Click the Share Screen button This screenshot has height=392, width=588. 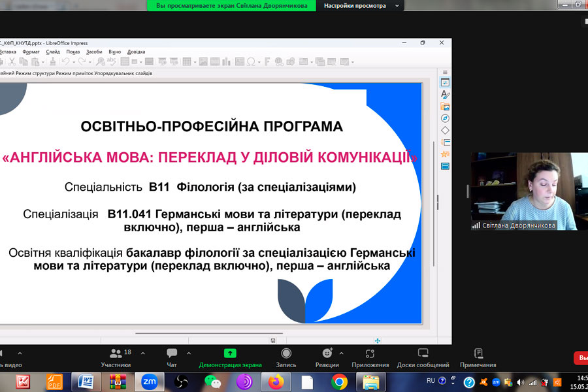click(x=230, y=357)
